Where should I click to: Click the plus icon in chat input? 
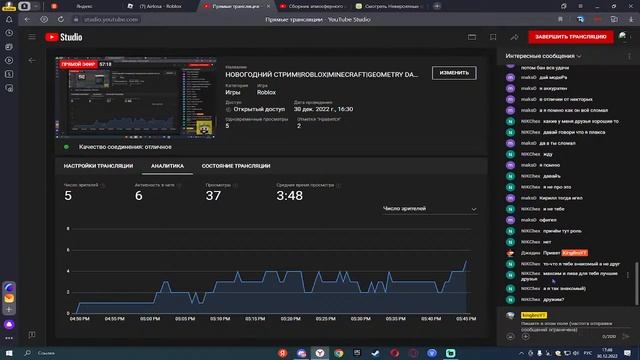click(526, 337)
